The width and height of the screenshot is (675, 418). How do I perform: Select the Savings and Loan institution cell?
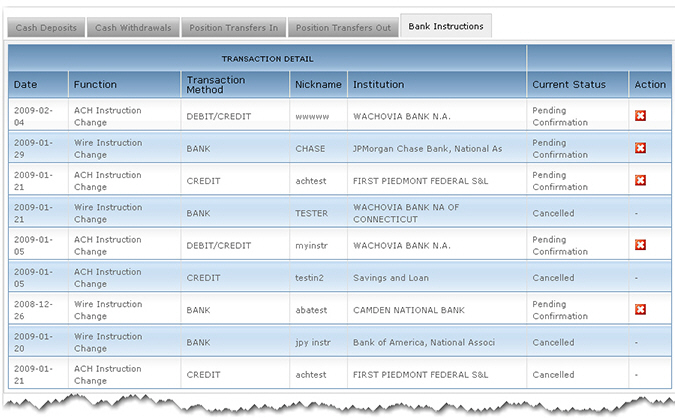pyautogui.click(x=392, y=278)
